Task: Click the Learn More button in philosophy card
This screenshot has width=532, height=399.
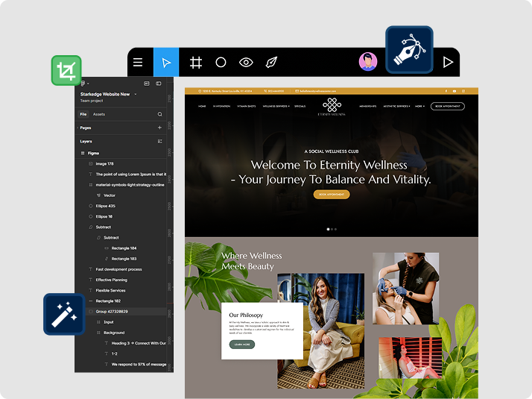Action: tap(242, 345)
